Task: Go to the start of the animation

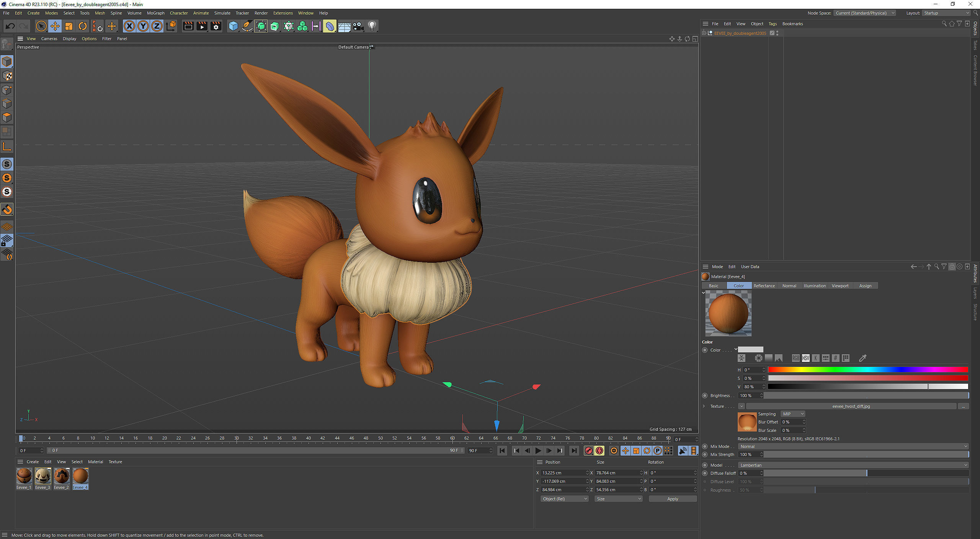Action: pos(502,451)
